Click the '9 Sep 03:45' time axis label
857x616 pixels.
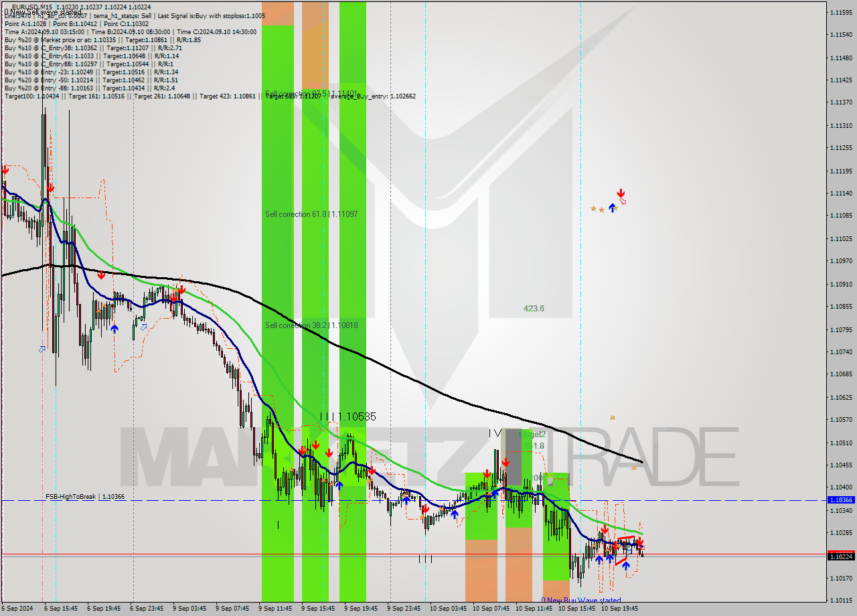[189, 609]
